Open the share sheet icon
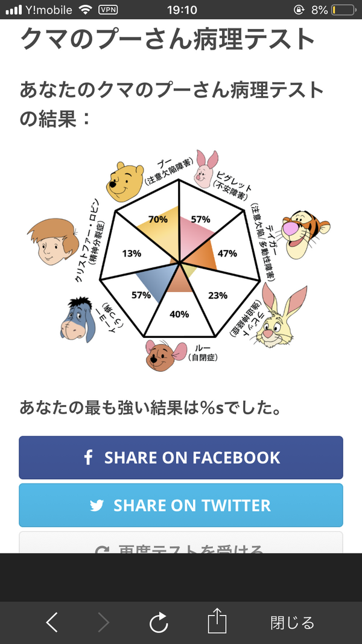362x644 pixels. click(x=217, y=620)
